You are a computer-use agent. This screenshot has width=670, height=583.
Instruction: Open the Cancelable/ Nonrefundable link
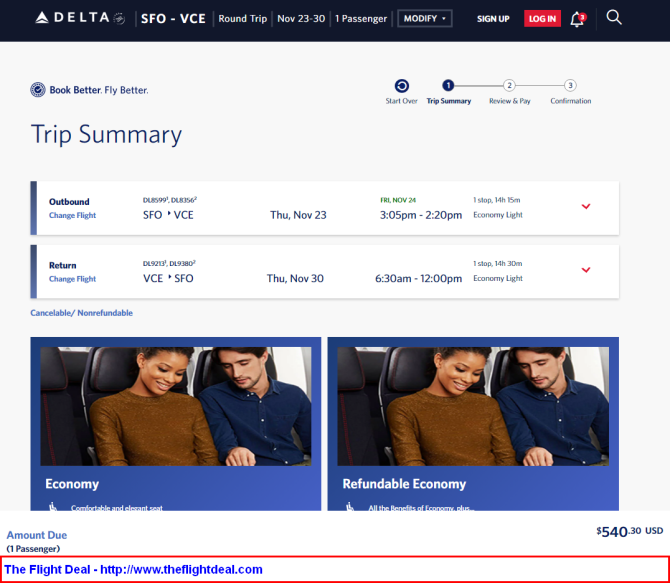pyautogui.click(x=82, y=313)
